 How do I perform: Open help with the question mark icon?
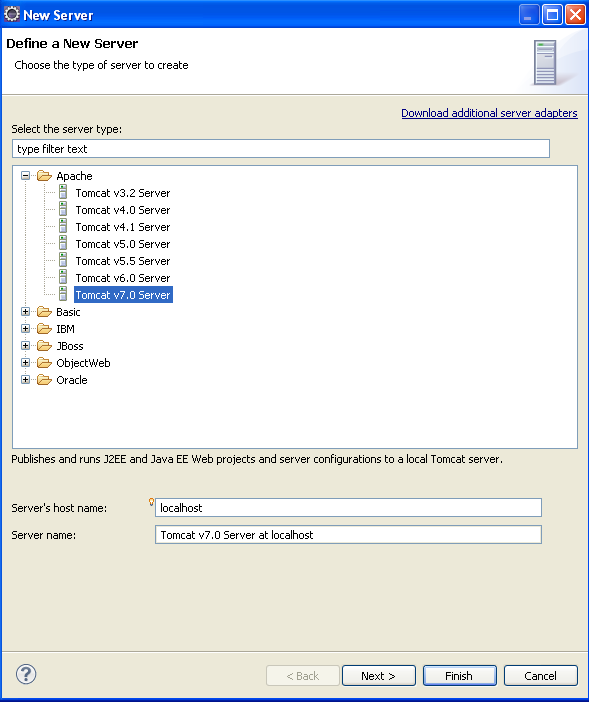(x=26, y=674)
